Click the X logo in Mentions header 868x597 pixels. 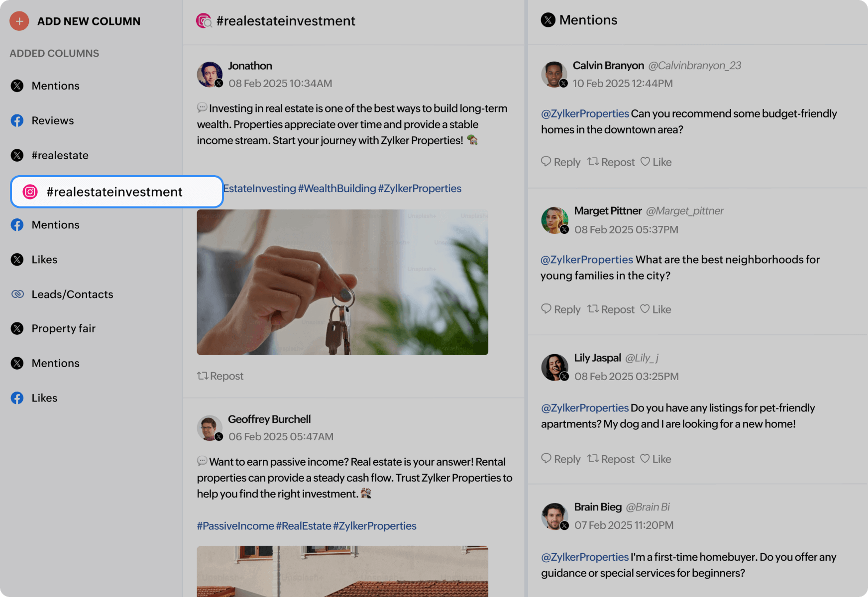tap(548, 20)
